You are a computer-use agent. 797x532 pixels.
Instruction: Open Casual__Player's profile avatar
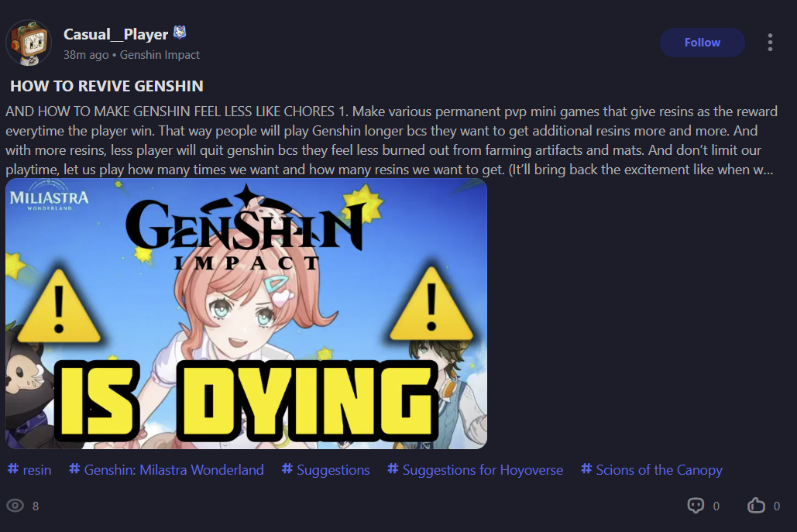coord(29,43)
